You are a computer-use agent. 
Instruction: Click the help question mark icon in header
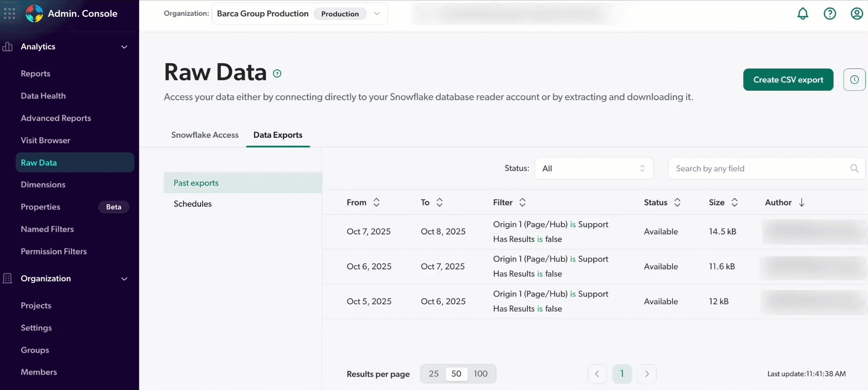829,14
